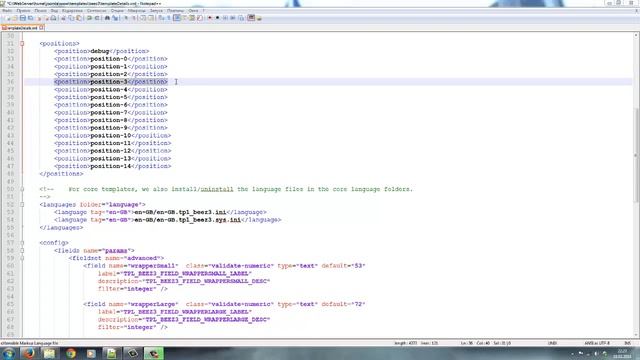
Task: Collapse the comment fold marker at line 50
Action: (22, 189)
